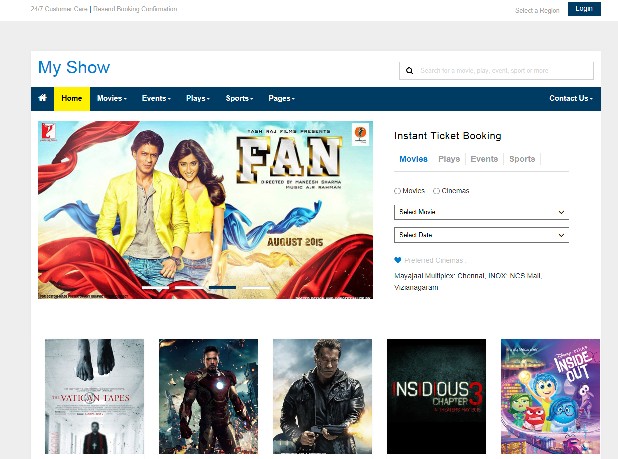Select the Movies radio button
Screen dimensions: 618x459
397,191
